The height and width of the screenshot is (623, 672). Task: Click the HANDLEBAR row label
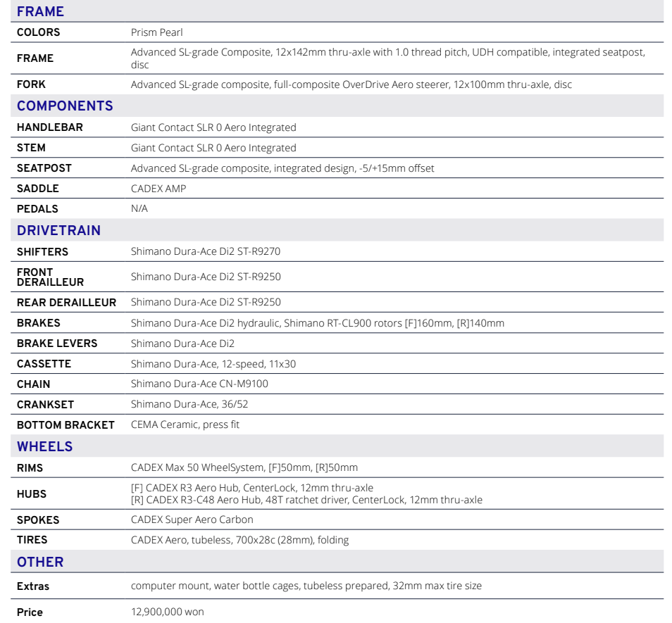[50, 127]
